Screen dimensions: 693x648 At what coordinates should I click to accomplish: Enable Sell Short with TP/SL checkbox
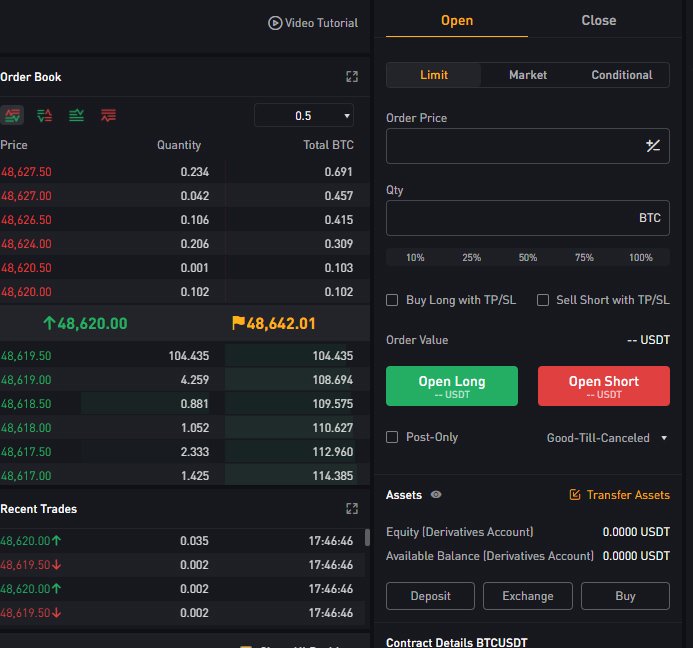coord(543,300)
